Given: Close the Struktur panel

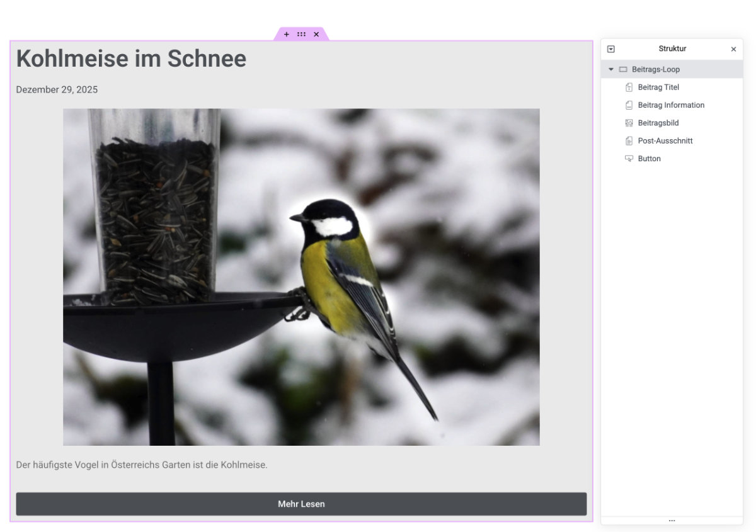Looking at the screenshot, I should coord(733,49).
